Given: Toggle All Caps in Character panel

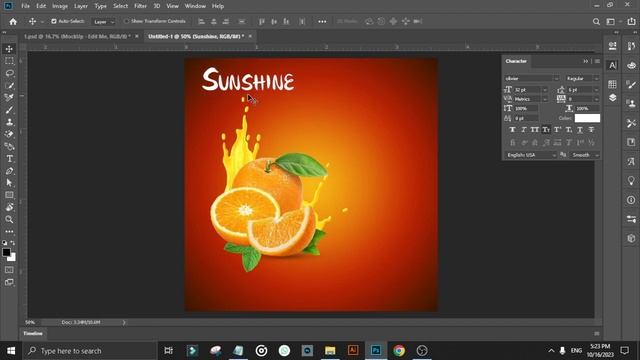Looking at the screenshot, I should tap(535, 130).
